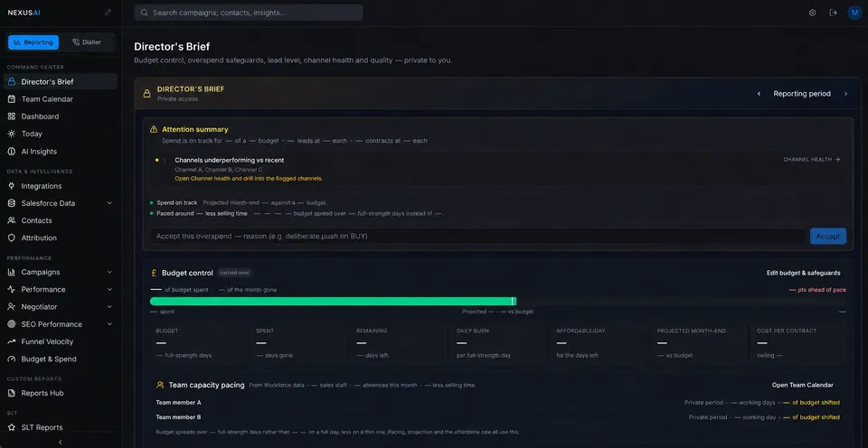
Task: Switch to the Dialler mode tab
Action: [x=87, y=42]
